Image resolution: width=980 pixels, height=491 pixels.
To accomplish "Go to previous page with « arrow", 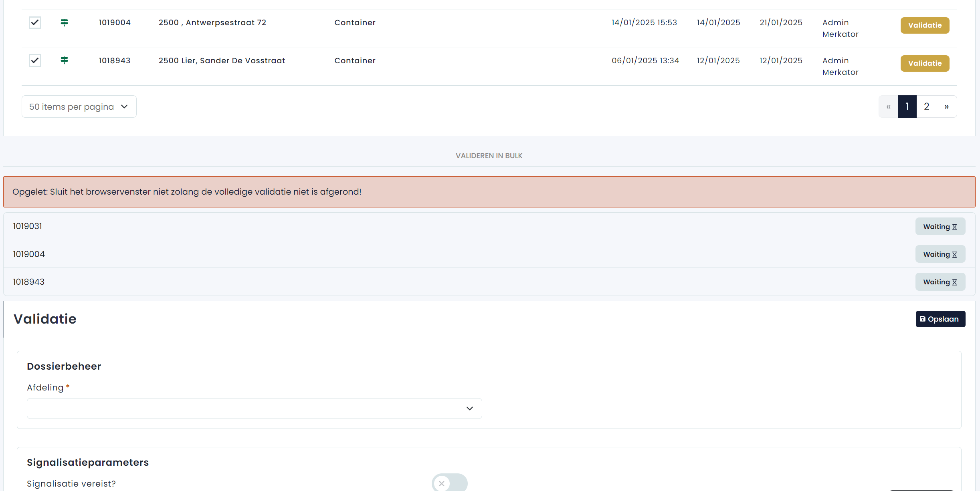I will 888,107.
